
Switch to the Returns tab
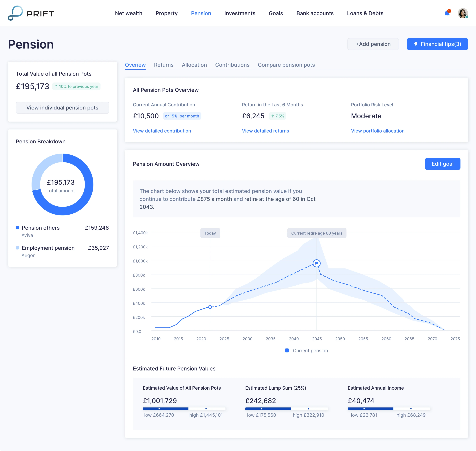pos(164,65)
